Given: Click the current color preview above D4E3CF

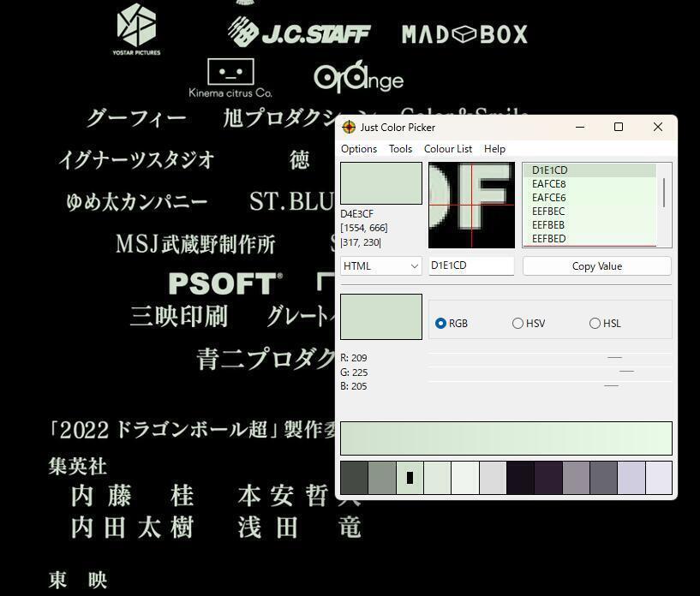Looking at the screenshot, I should (x=380, y=183).
